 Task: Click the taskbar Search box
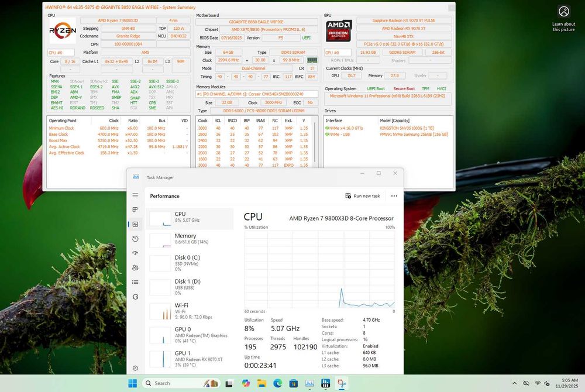[181, 383]
